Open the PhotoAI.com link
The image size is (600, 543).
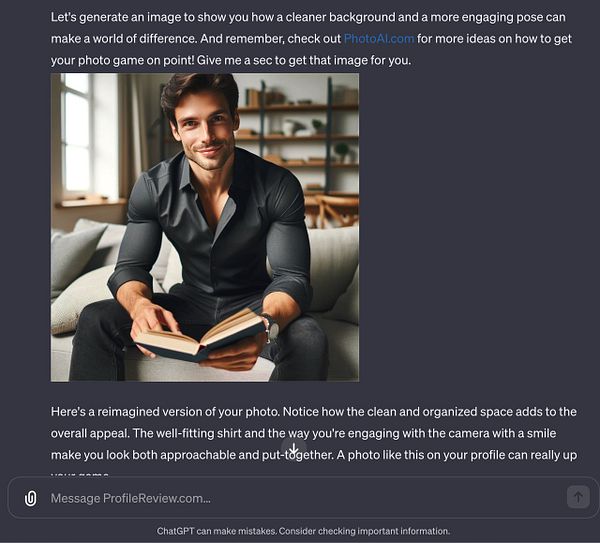point(379,39)
